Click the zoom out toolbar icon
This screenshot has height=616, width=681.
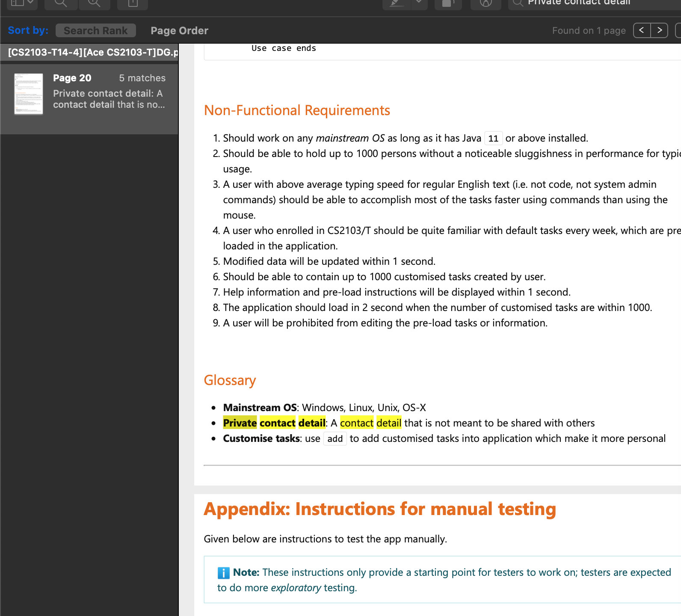(x=61, y=3)
